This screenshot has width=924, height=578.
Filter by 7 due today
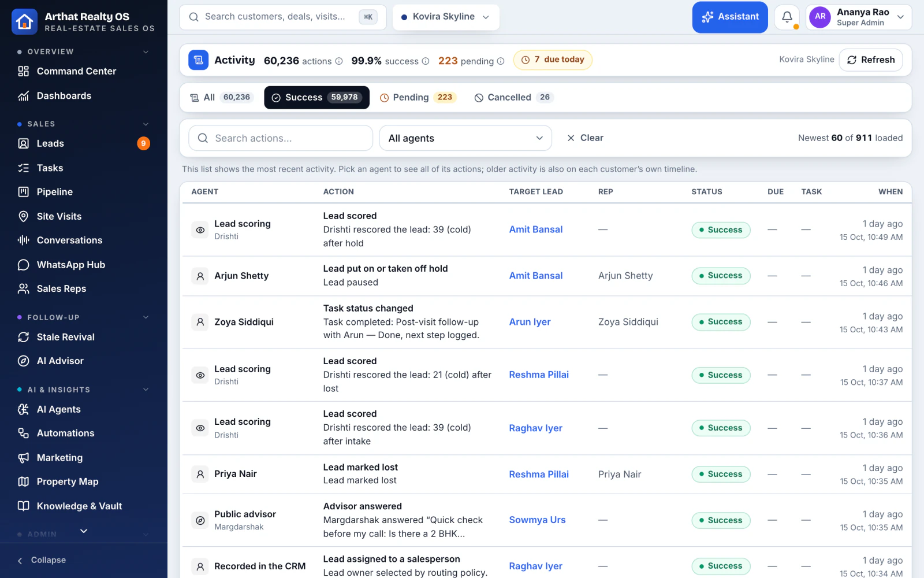point(553,60)
